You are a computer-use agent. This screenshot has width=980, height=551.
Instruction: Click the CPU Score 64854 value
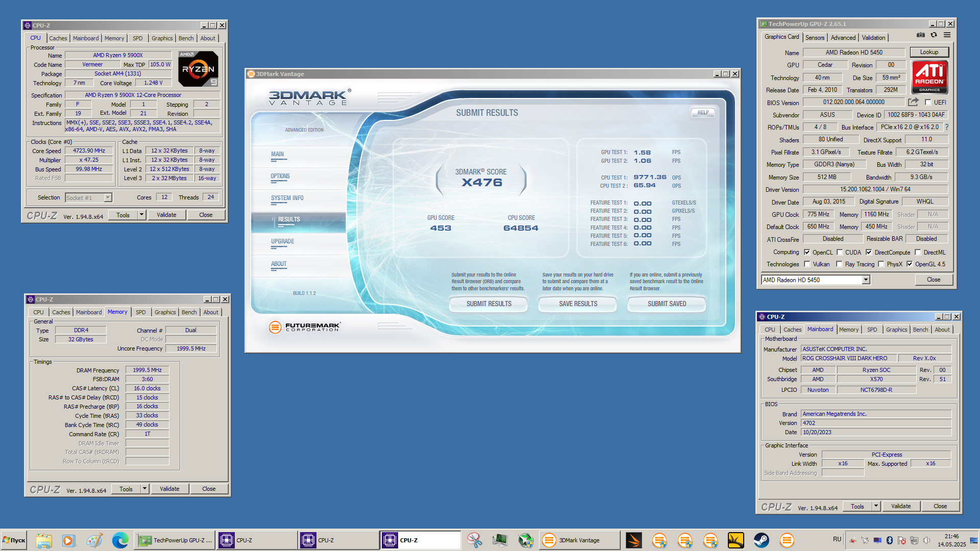521,228
